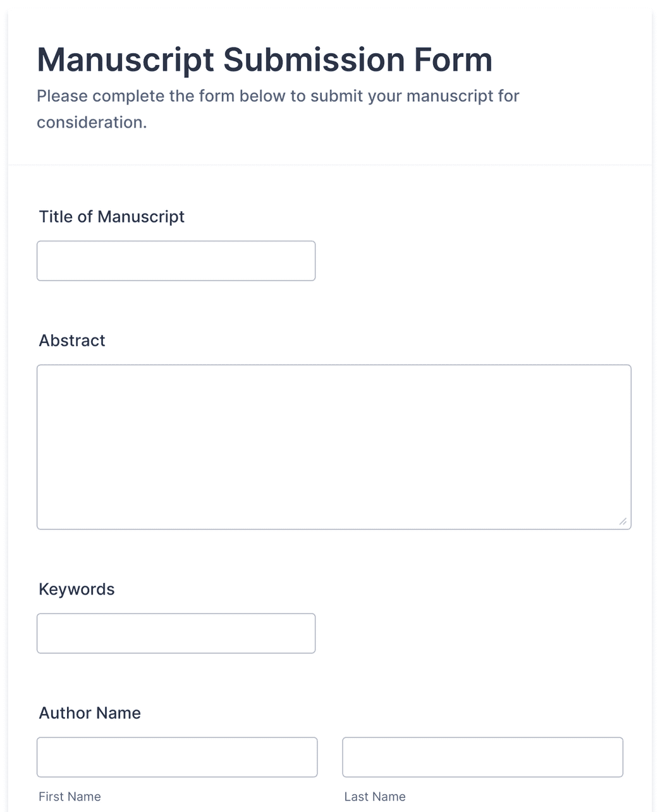Click the Abstract field label
Viewport: 660px width, 812px height.
71,341
